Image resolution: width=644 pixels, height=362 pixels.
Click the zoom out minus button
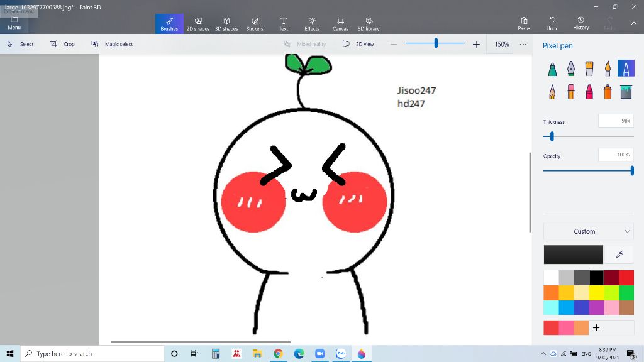(394, 44)
